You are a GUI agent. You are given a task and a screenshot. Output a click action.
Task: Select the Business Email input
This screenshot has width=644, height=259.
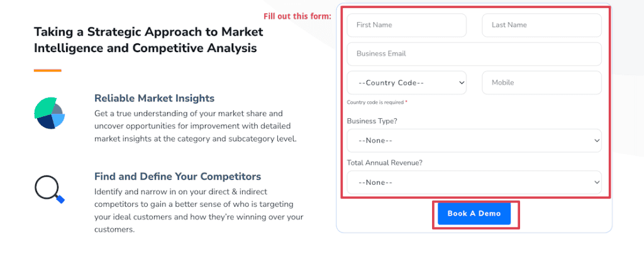pos(474,54)
